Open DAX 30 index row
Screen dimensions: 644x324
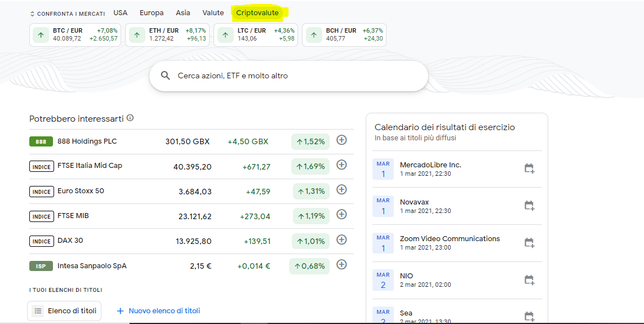coord(192,241)
